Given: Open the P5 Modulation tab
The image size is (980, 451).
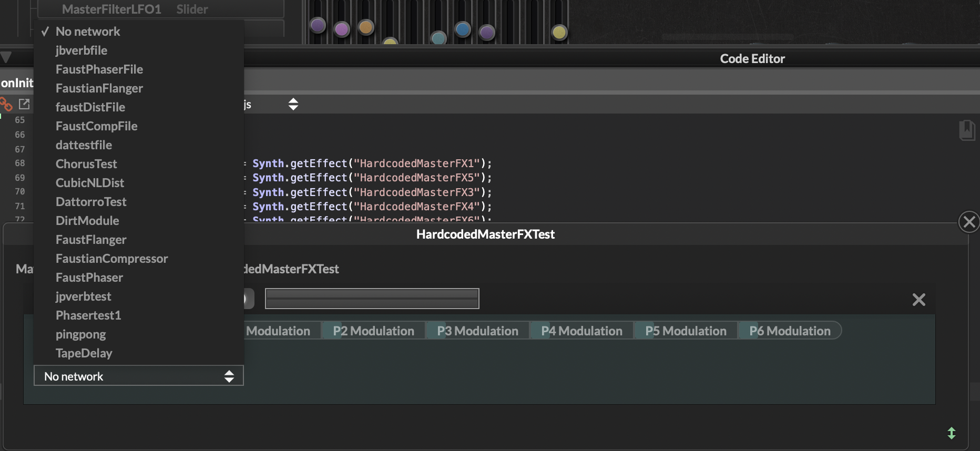Looking at the screenshot, I should point(686,331).
